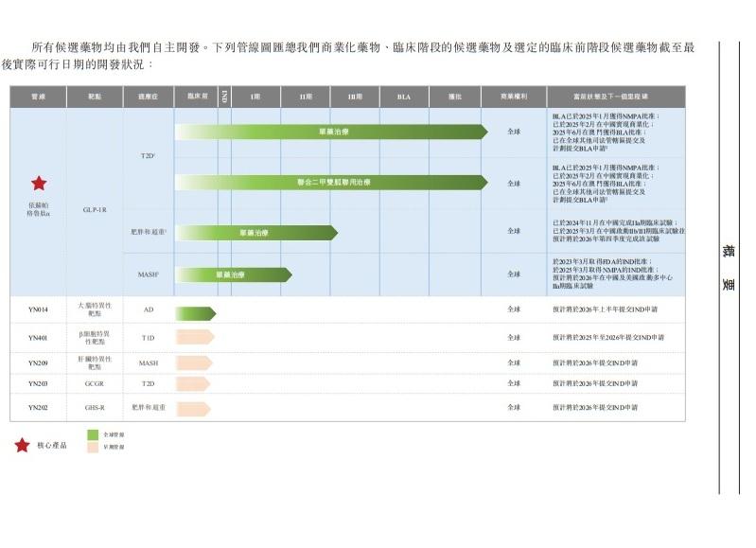Click the peach legend color square
The image size is (756, 548).
pos(93,447)
